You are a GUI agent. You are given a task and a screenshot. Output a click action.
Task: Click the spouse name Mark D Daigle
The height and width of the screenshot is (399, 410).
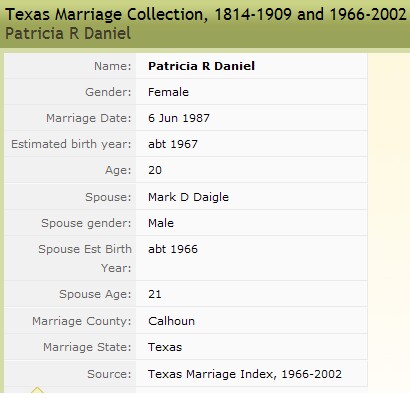coord(188,197)
